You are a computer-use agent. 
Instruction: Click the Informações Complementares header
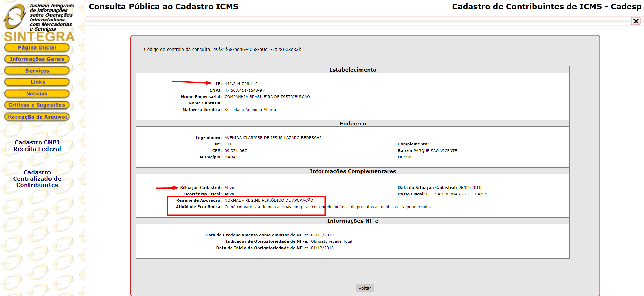tap(353, 171)
